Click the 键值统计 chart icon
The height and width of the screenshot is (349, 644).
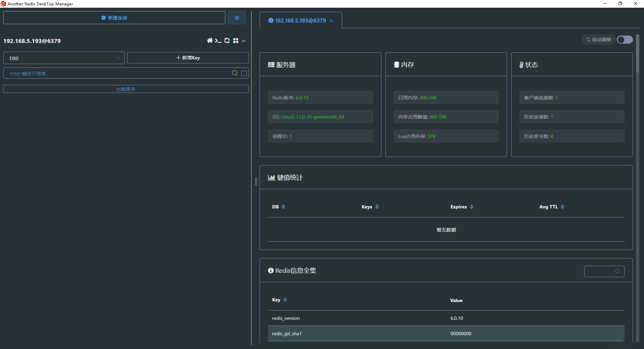pos(271,178)
